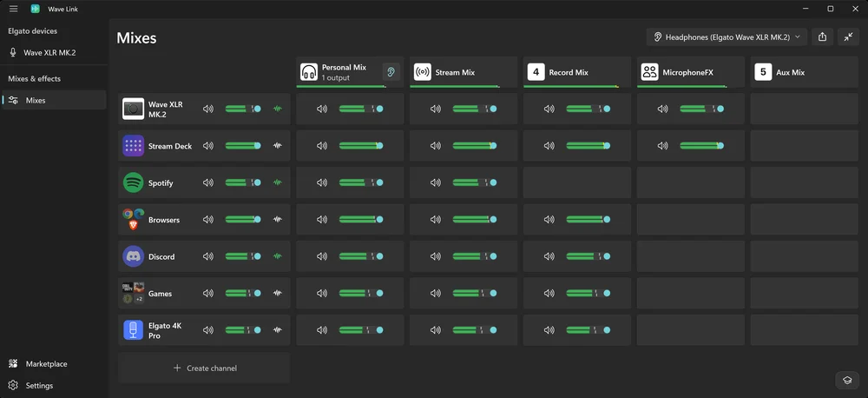Click the share/export icon button
The image size is (868, 398).
point(822,37)
